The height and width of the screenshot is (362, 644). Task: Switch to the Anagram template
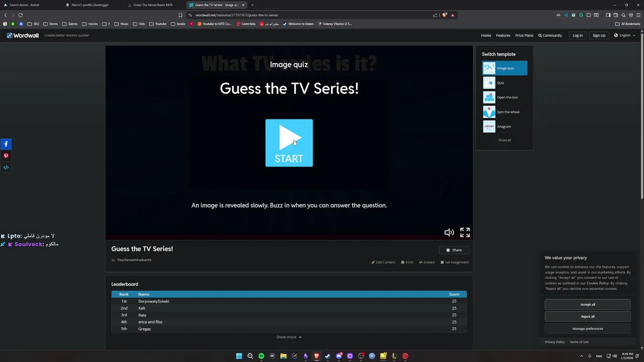[x=505, y=126]
